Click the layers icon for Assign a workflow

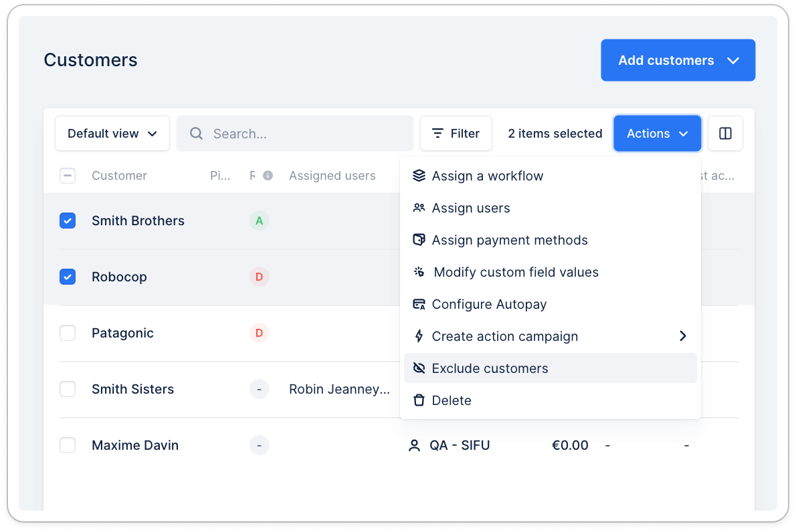click(419, 176)
